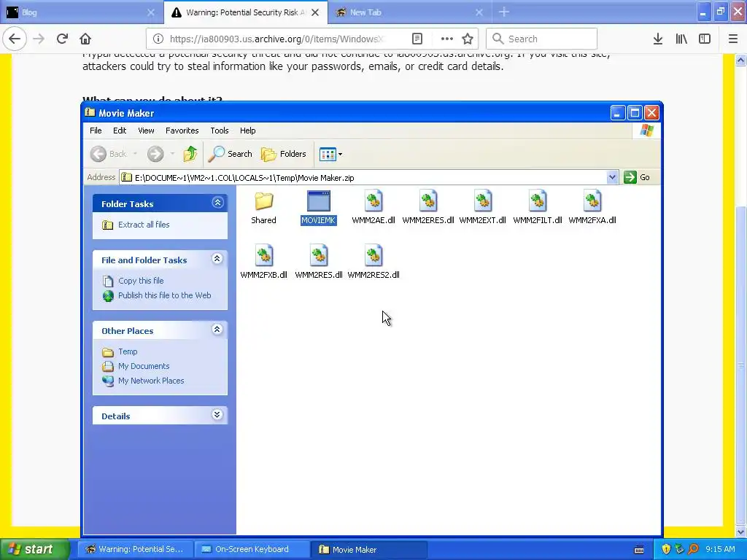Reload the Firefox page
Image resolution: width=747 pixels, height=560 pixels.
[62, 39]
